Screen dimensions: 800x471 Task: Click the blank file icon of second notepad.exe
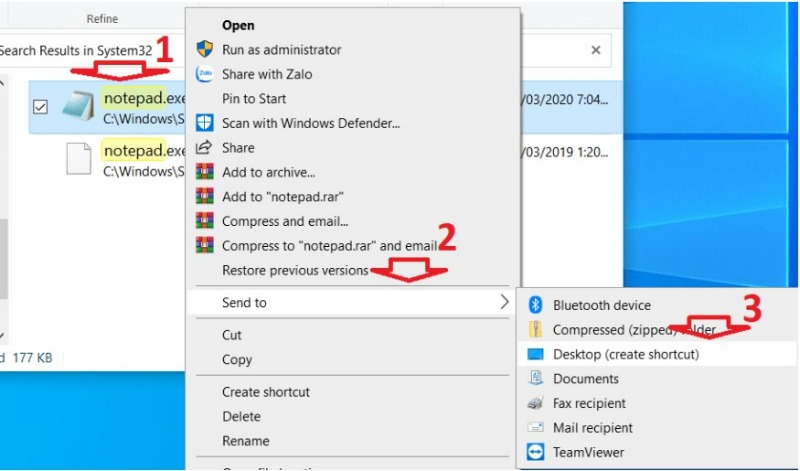click(x=79, y=159)
